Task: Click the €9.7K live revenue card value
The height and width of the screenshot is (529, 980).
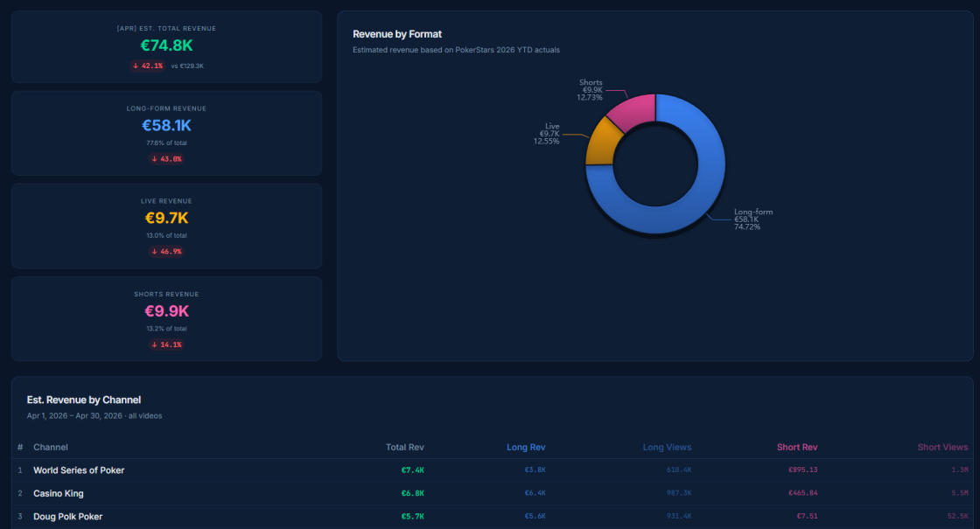Action: coord(166,218)
